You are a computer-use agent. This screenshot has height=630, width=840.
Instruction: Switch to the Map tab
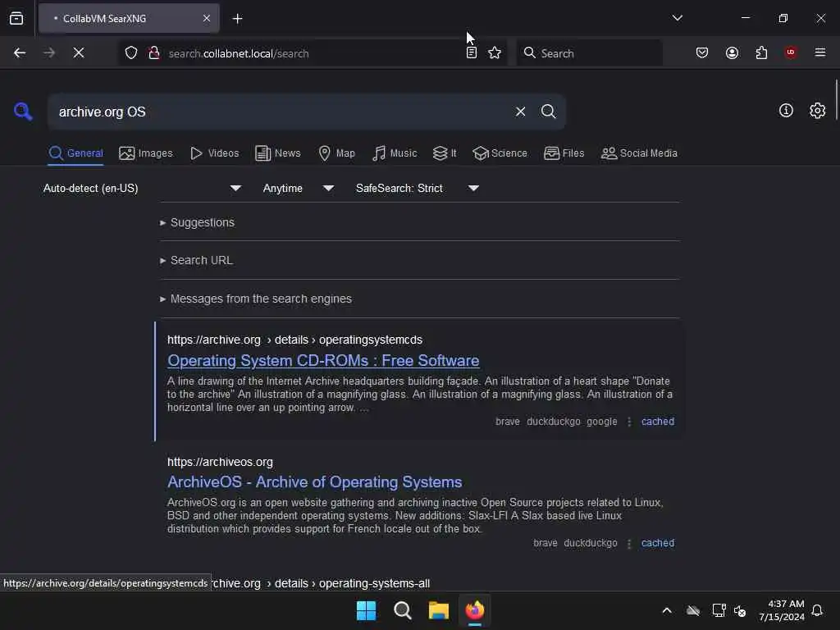pyautogui.click(x=337, y=153)
